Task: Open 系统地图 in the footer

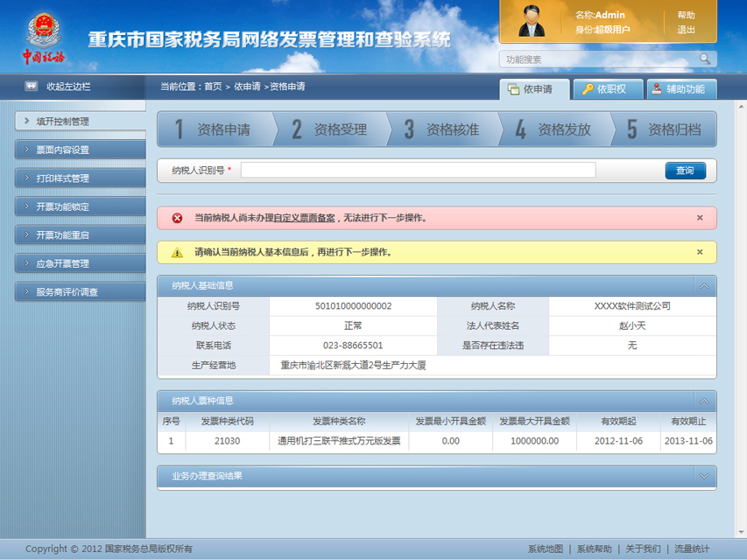Action: point(546,549)
